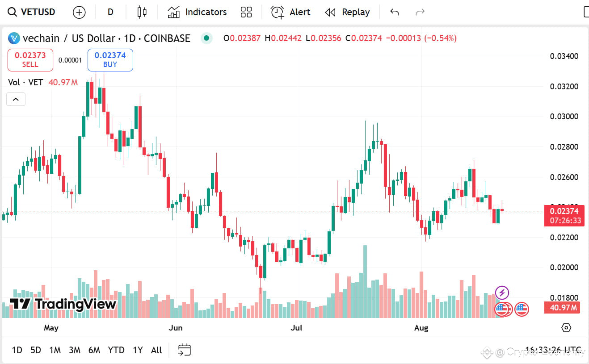589x364 pixels.
Task: Add symbol with the plus icon
Action: coord(79,13)
